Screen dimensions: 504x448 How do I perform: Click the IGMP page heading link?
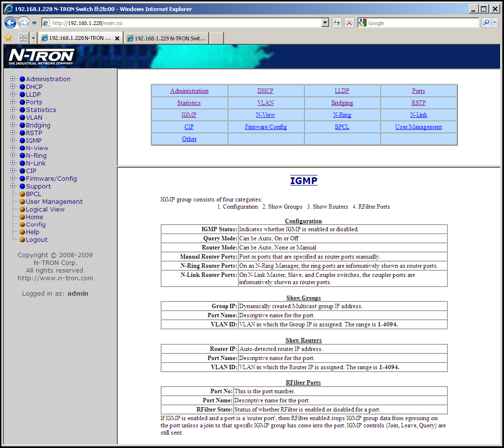(304, 181)
